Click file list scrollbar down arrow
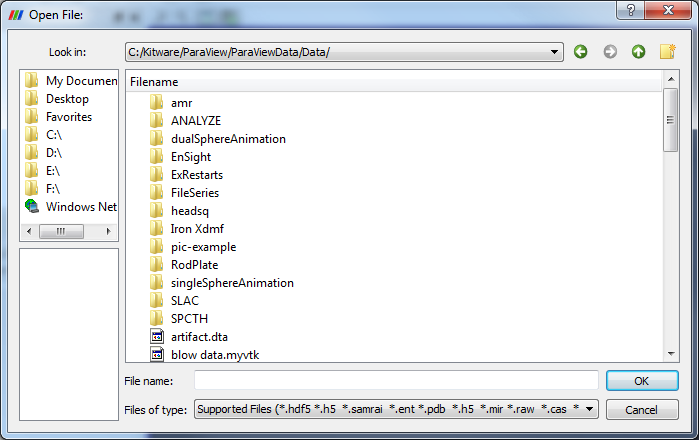Image resolution: width=699 pixels, height=440 pixels. [x=671, y=354]
